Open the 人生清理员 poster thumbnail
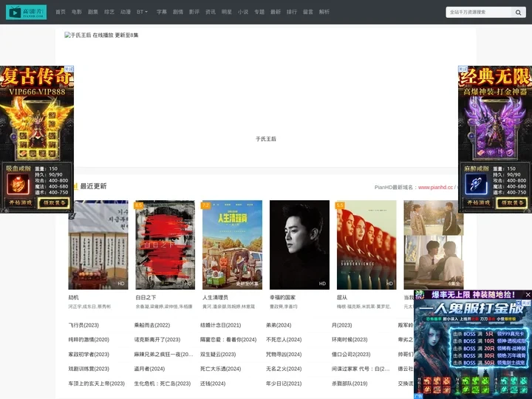 [x=233, y=245]
